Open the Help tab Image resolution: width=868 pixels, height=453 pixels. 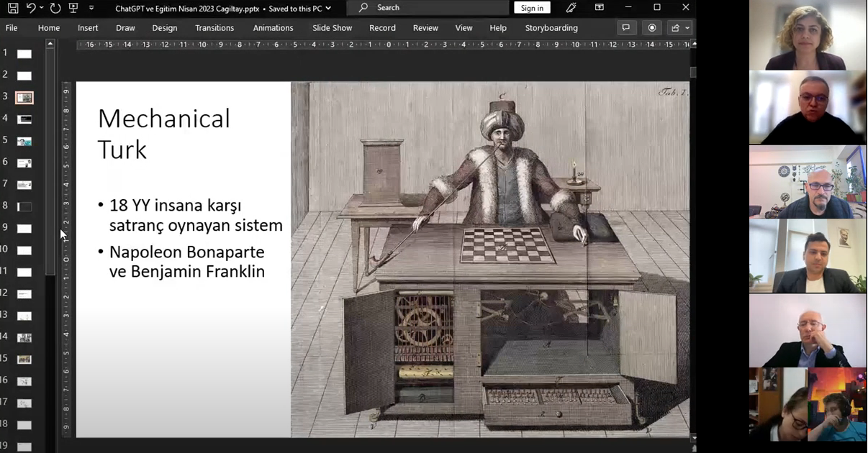tap(498, 28)
